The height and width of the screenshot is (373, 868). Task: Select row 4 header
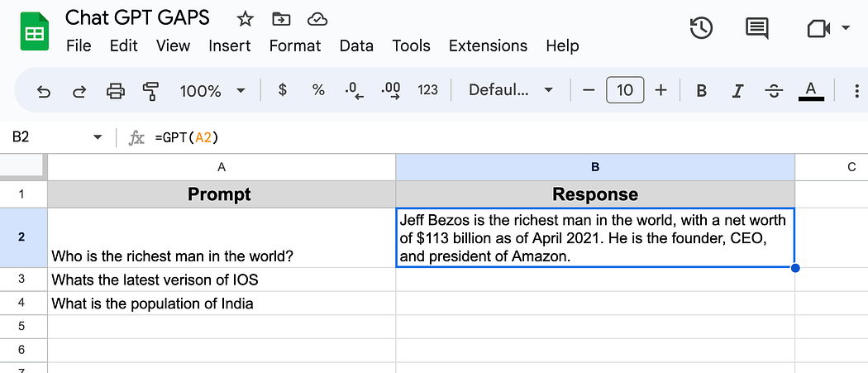(23, 304)
